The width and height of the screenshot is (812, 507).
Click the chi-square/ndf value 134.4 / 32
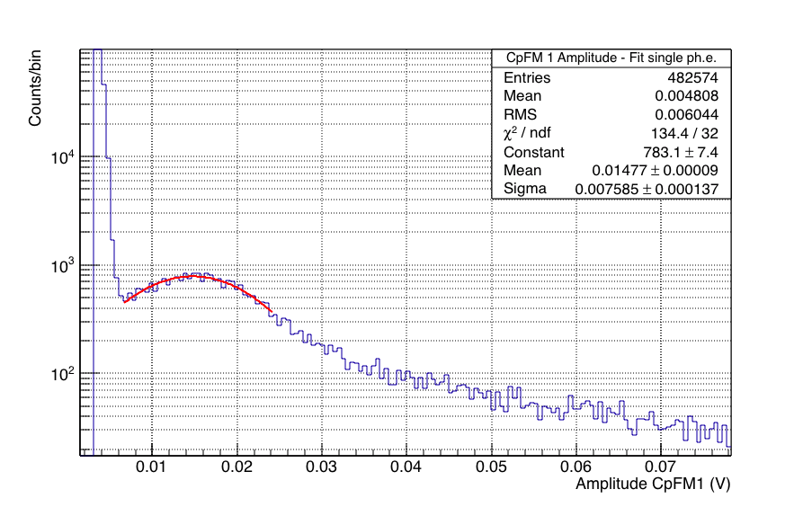click(x=684, y=134)
